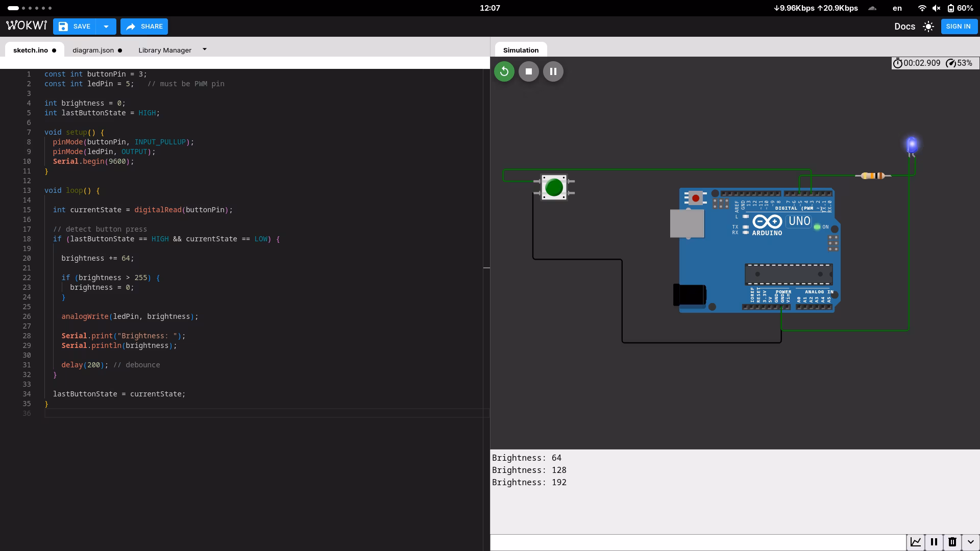The height and width of the screenshot is (551, 980).
Task: Open the diagram.json tab
Action: pyautogui.click(x=97, y=50)
